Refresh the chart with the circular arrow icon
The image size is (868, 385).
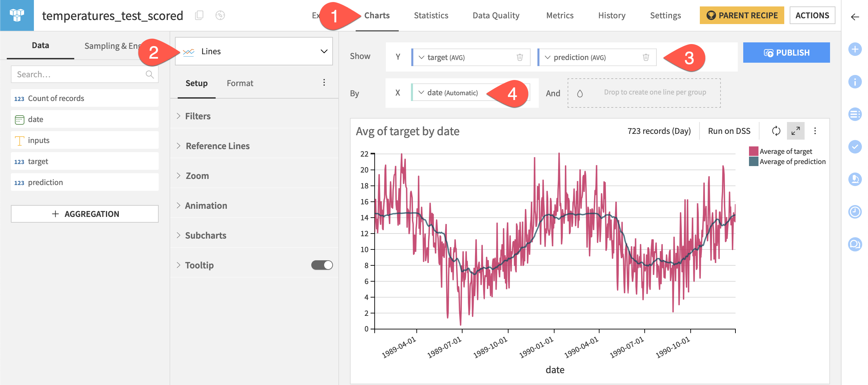(776, 131)
